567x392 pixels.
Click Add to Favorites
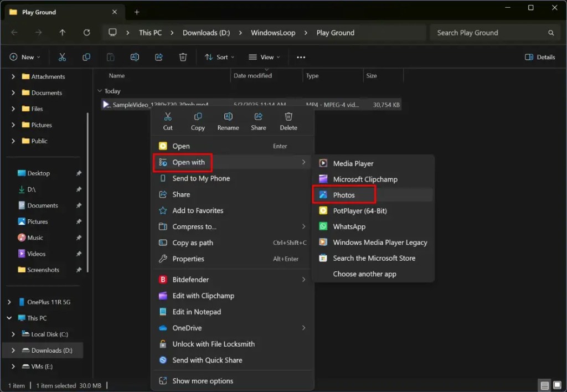click(x=232, y=210)
